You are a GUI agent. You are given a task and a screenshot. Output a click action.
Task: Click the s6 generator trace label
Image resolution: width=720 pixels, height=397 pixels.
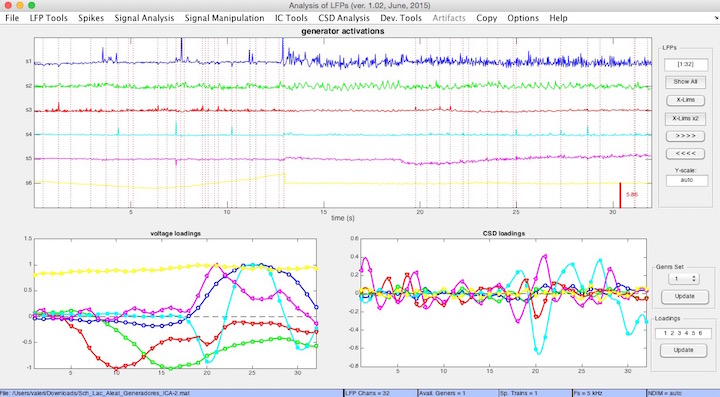pyautogui.click(x=28, y=183)
